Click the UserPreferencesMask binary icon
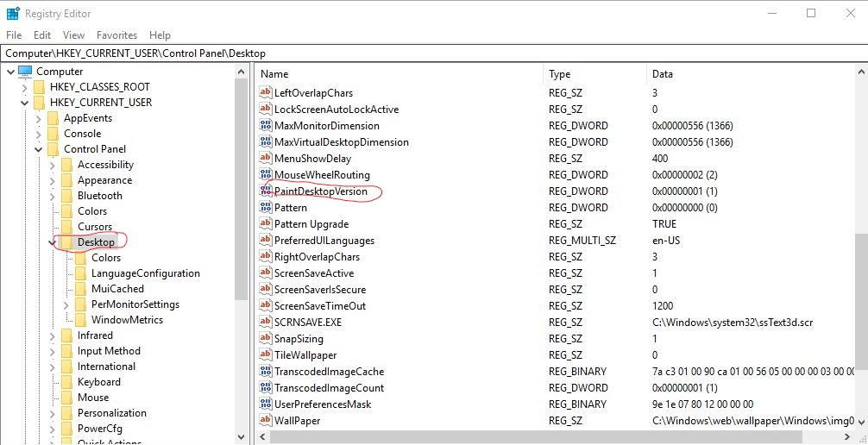The height and width of the screenshot is (445, 868). [x=266, y=404]
